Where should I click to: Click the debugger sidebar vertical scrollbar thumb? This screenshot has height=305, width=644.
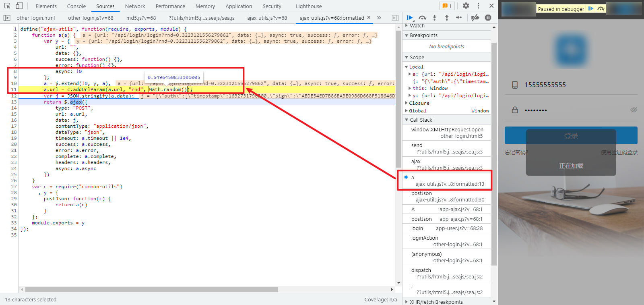coord(494,154)
